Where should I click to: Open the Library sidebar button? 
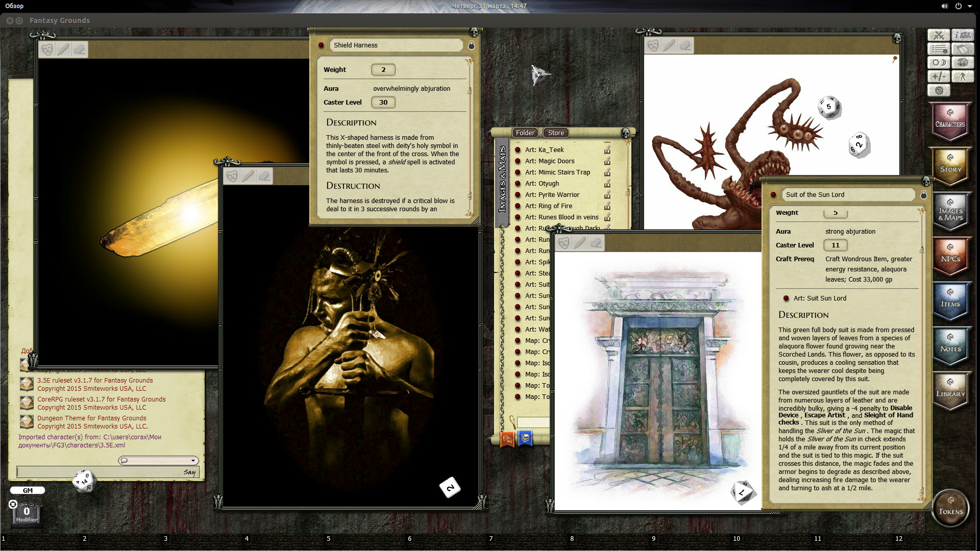(950, 391)
